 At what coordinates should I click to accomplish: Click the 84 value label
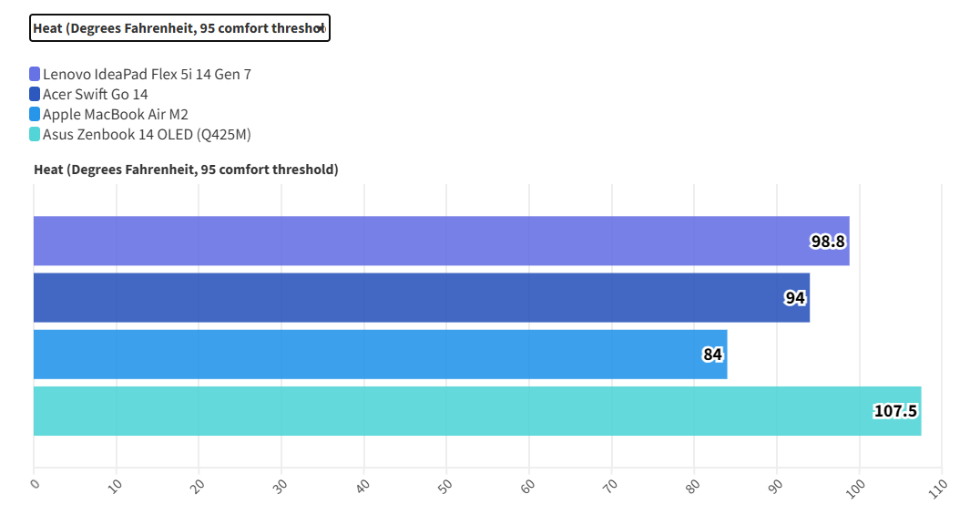(x=712, y=355)
